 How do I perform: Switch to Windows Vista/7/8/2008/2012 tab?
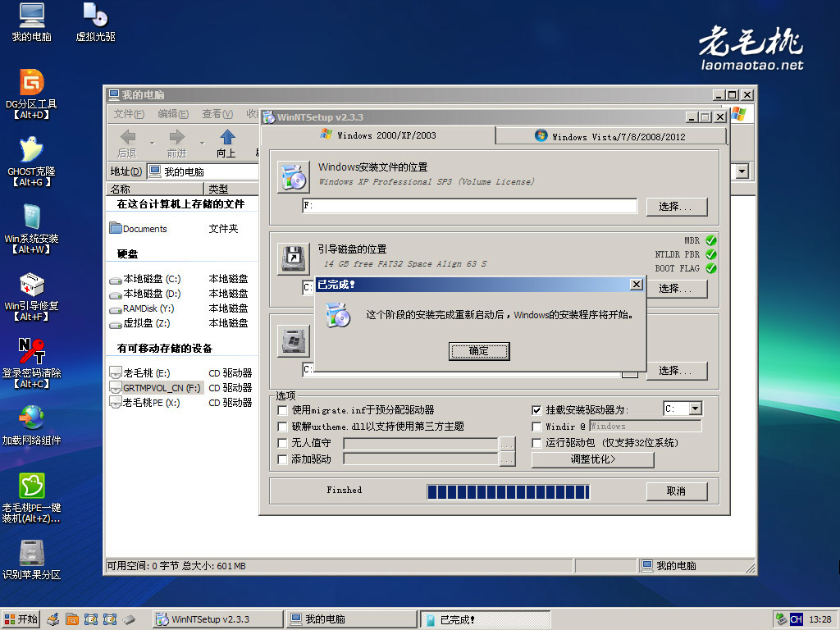pos(610,137)
